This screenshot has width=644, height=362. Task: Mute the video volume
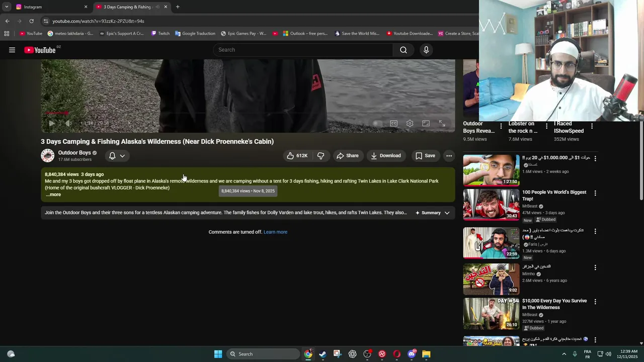point(69,123)
